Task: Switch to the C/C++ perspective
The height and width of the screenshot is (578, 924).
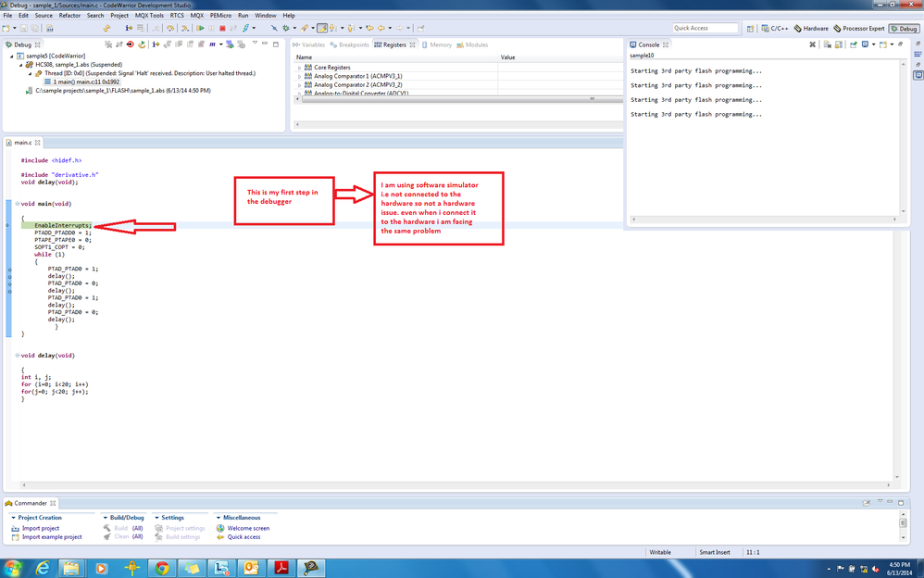Action: 774,29
